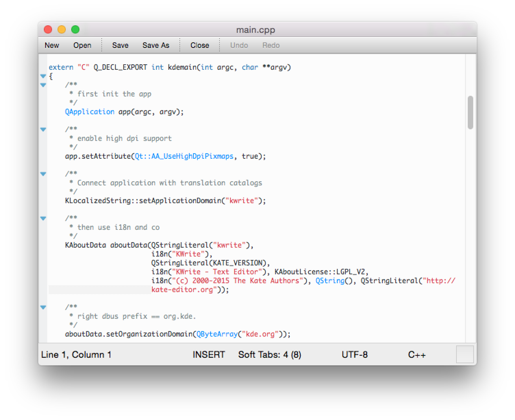Click the red close window button

click(48, 30)
